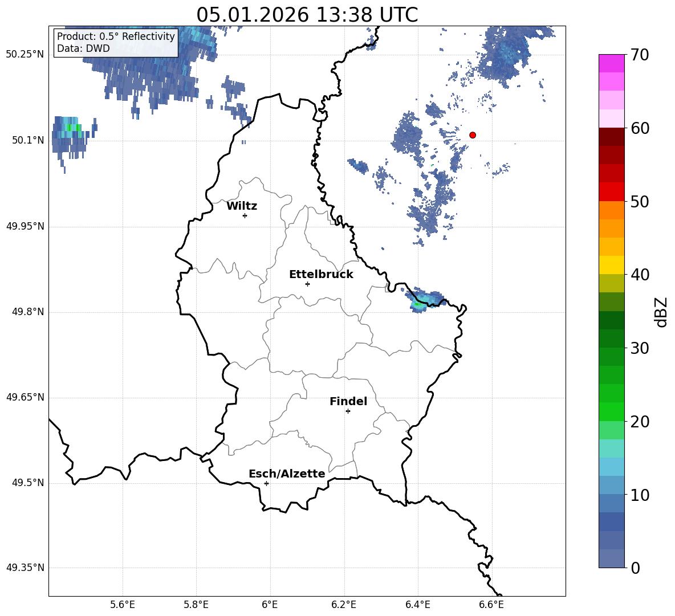Click the 6.6°E longitude label
This screenshot has width=675, height=616.
coord(491,605)
